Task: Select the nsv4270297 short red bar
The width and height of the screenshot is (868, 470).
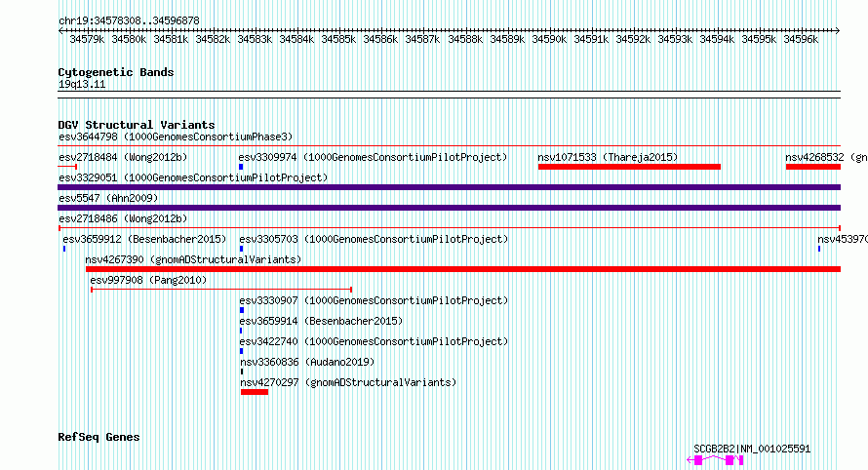Action: 255,392
